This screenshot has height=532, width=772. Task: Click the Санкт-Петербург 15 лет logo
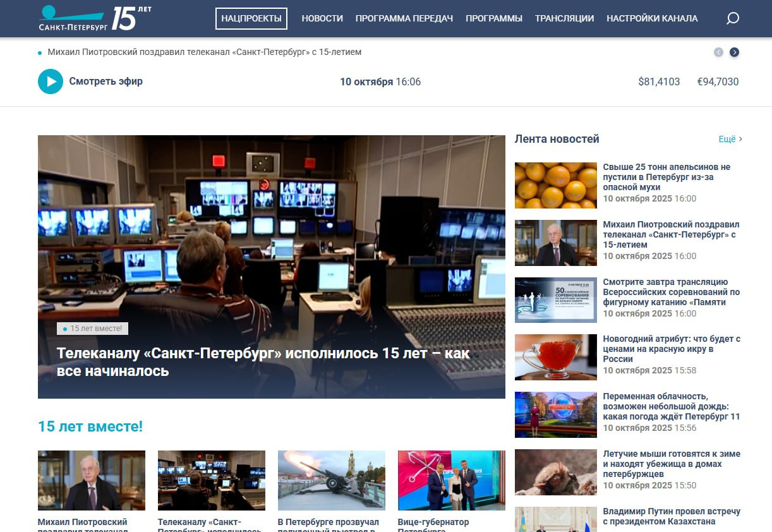95,19
